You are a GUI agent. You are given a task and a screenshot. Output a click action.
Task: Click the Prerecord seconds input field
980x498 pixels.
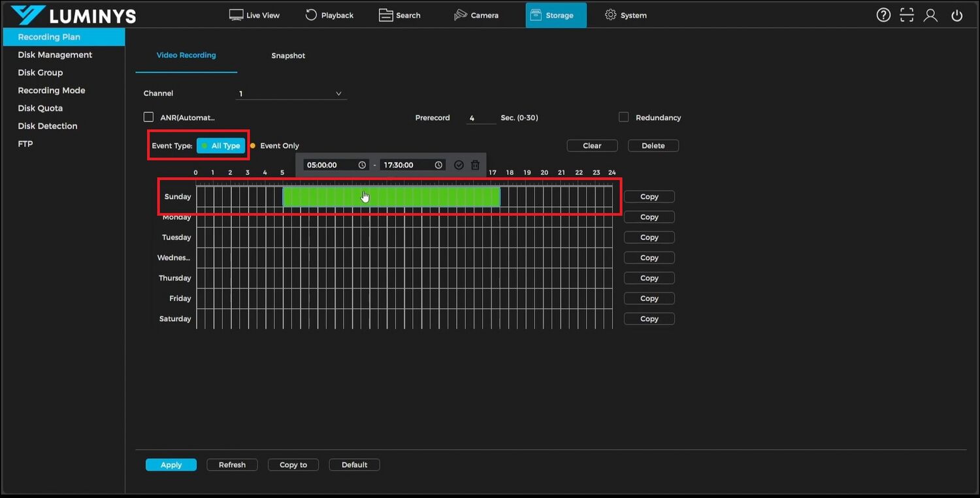tap(481, 118)
